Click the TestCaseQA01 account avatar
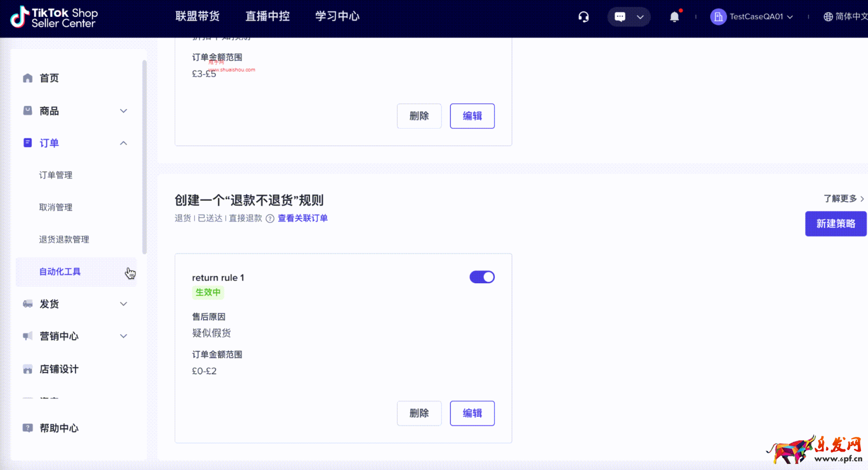 click(x=718, y=17)
